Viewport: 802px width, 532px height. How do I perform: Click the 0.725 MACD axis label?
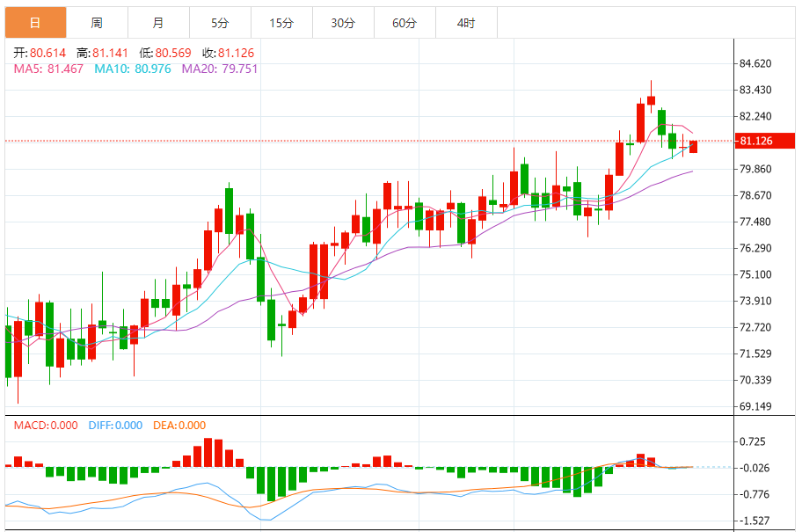753,441
